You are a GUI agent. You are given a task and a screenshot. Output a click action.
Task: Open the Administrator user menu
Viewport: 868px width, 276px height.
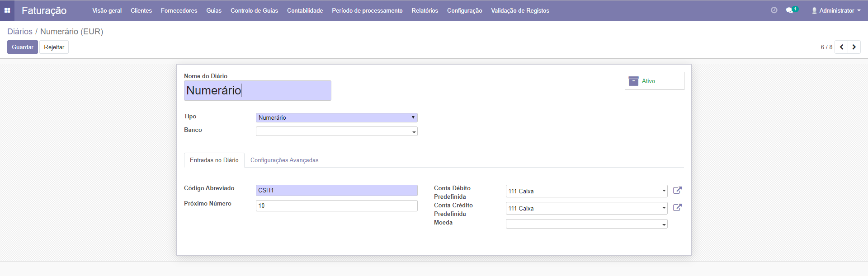(836, 10)
